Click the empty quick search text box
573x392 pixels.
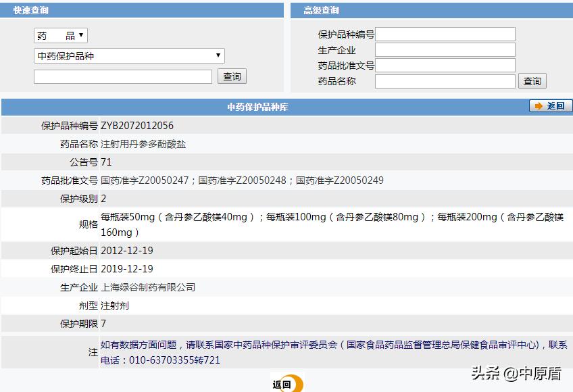coord(122,76)
